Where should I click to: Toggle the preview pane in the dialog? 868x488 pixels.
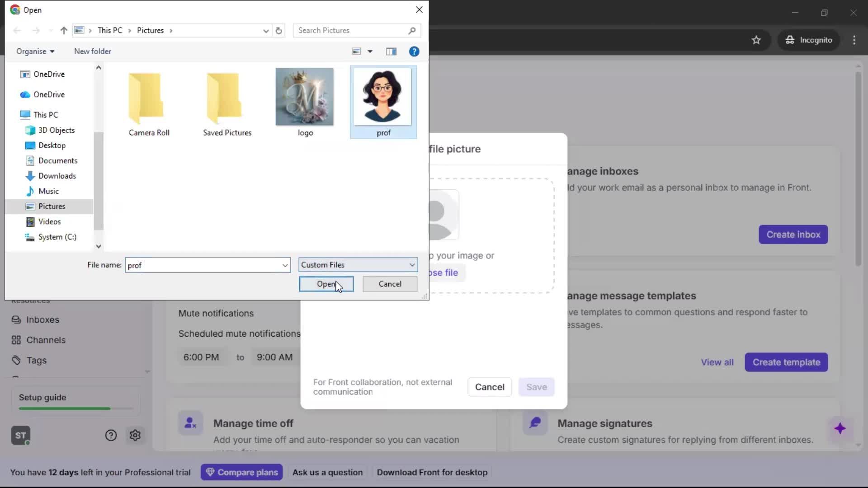pyautogui.click(x=391, y=51)
